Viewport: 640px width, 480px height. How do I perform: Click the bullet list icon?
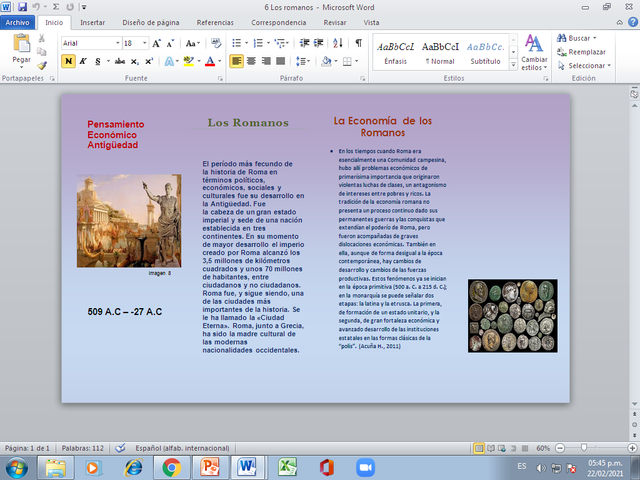(x=237, y=43)
